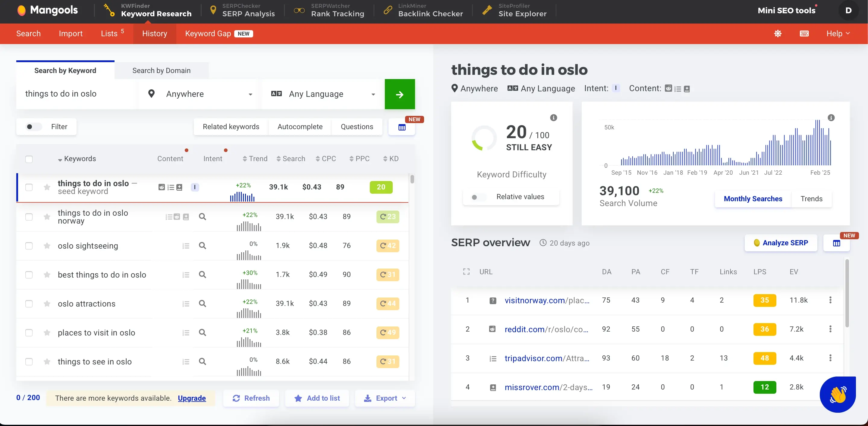
Task: Sort by Keywords column
Action: (77, 158)
